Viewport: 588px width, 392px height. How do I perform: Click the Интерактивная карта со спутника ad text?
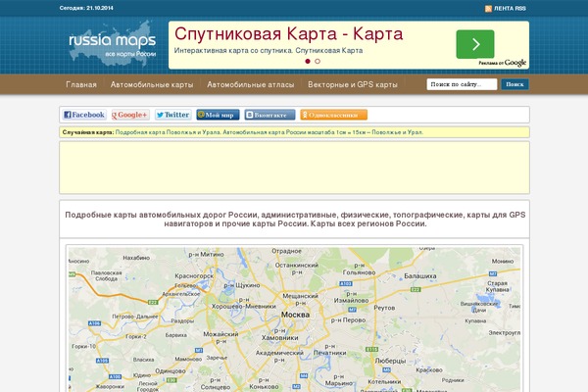click(x=269, y=50)
